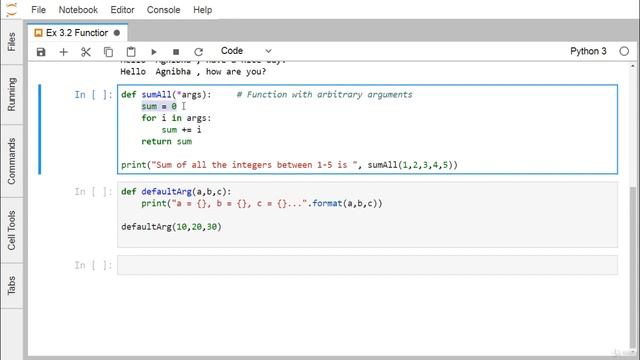This screenshot has height=360, width=640.
Task: Click the unsaved dot on the notebook tab
Action: (117, 33)
